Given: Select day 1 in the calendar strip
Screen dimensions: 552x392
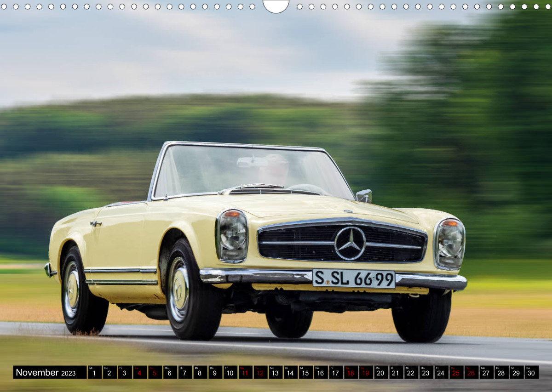Looking at the screenshot, I should (x=95, y=372).
